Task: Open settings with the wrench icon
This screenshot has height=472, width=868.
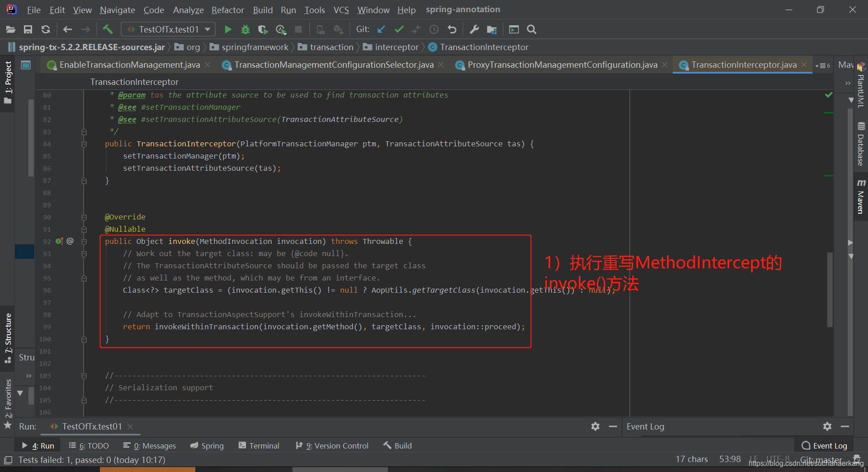Action: tap(474, 30)
